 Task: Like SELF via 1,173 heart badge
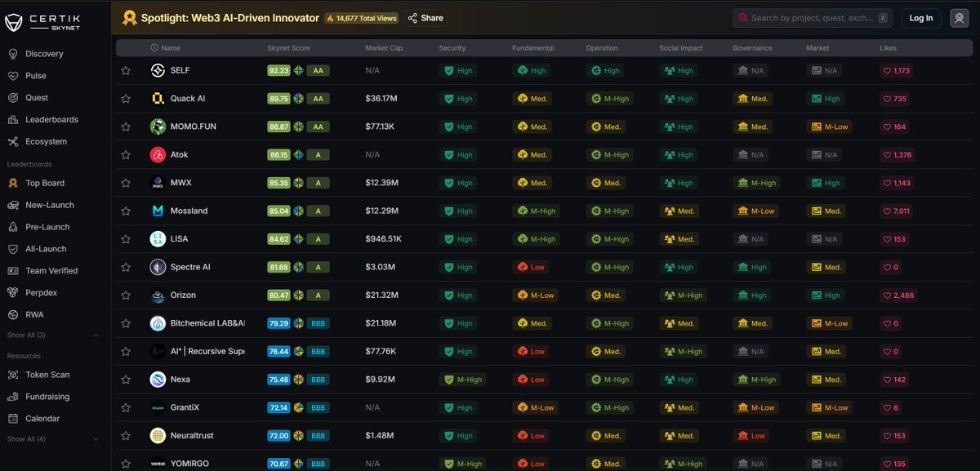click(897, 71)
